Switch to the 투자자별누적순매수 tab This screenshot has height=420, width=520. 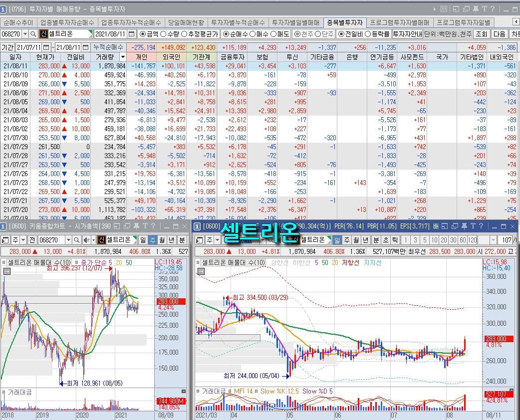(238, 22)
